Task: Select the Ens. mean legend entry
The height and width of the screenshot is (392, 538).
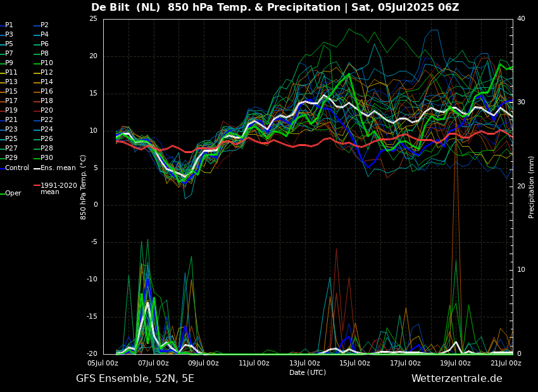Action: tap(58, 168)
